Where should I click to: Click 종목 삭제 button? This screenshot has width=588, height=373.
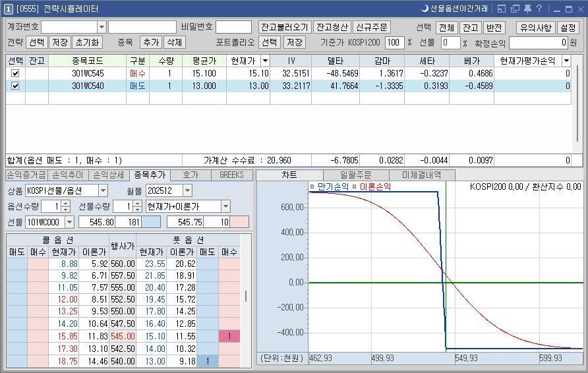click(x=175, y=42)
